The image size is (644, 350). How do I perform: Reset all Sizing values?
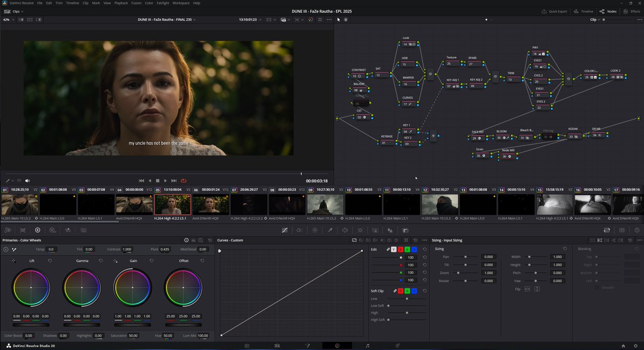565,249
